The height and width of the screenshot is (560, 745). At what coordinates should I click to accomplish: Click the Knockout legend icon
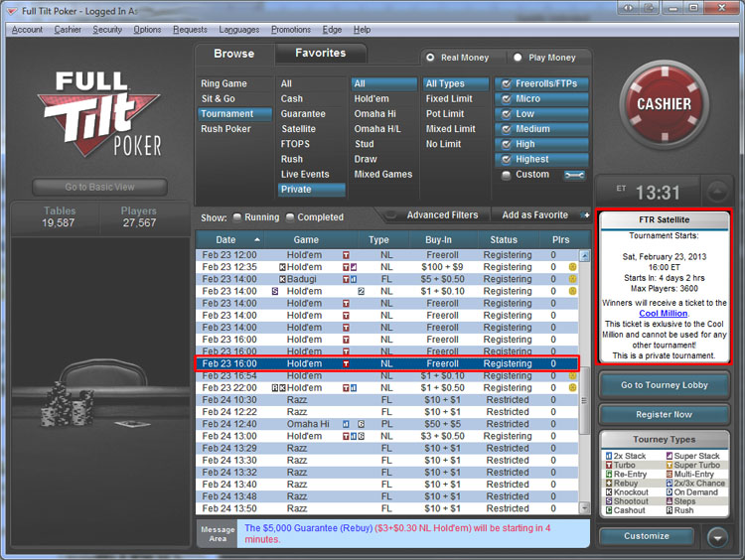pos(609,492)
